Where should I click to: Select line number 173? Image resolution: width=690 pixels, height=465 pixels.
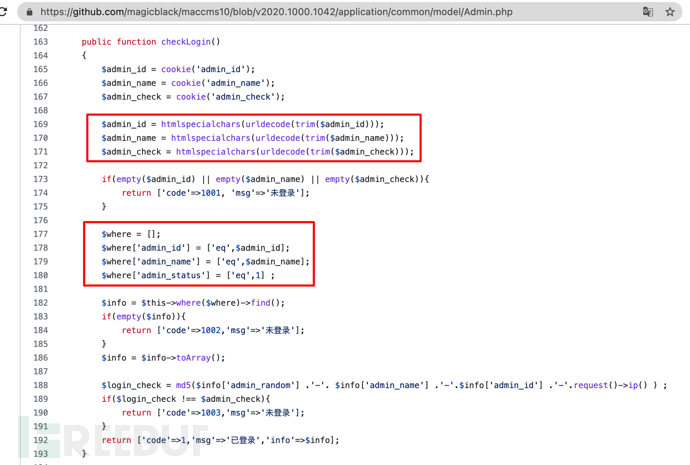(x=40, y=179)
